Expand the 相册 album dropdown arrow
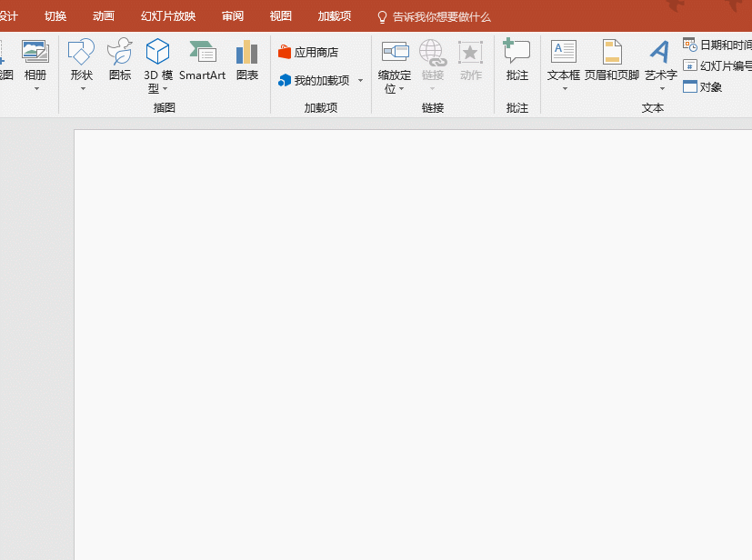 pos(35,89)
